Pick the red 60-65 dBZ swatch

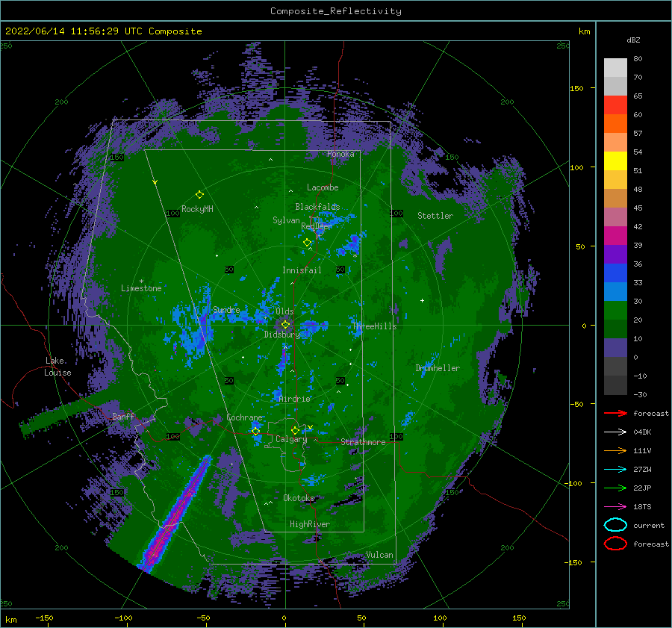pyautogui.click(x=615, y=105)
